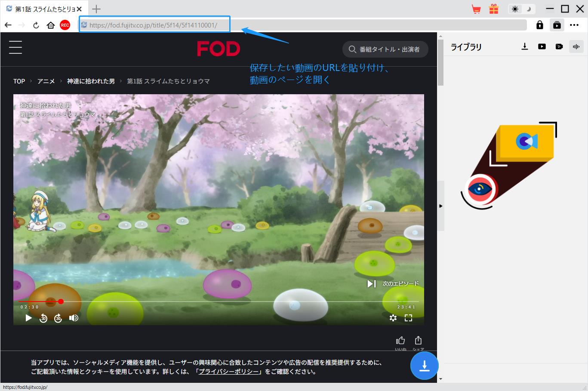Show YouTube-style video list in library

(x=542, y=46)
